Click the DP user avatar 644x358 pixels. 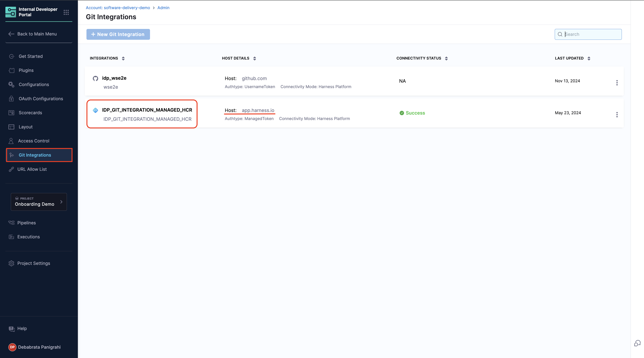(x=12, y=347)
